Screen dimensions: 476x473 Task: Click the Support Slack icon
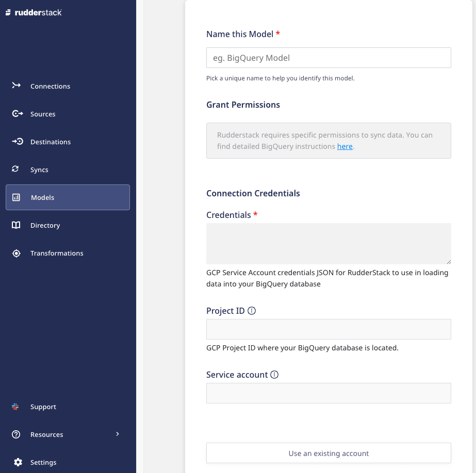click(15, 407)
